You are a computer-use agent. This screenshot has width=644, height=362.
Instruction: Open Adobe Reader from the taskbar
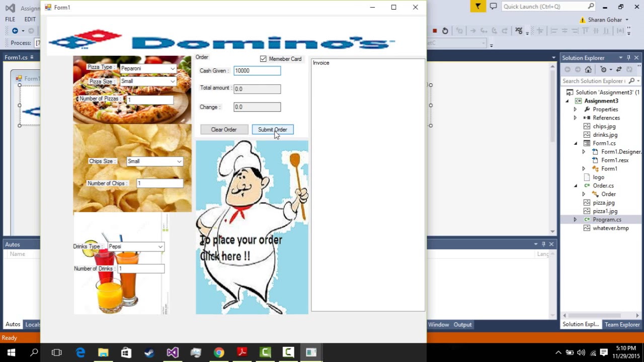pos(242,352)
